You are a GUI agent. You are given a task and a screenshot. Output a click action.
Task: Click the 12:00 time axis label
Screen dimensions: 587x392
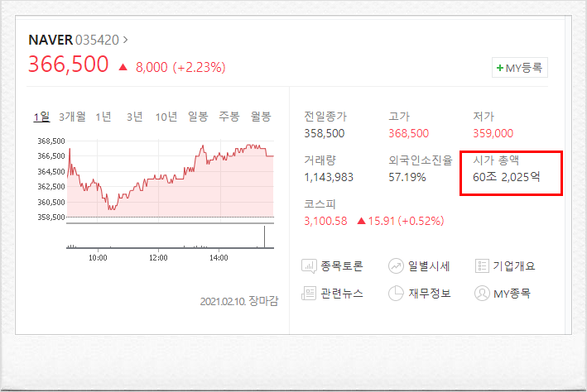pyautogui.click(x=158, y=258)
